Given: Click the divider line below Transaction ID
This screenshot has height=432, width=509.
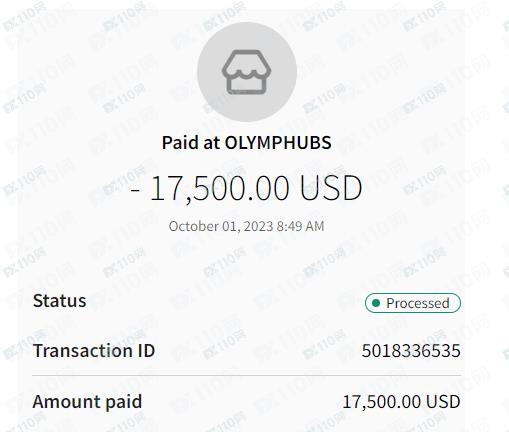Looking at the screenshot, I should coord(247,375).
